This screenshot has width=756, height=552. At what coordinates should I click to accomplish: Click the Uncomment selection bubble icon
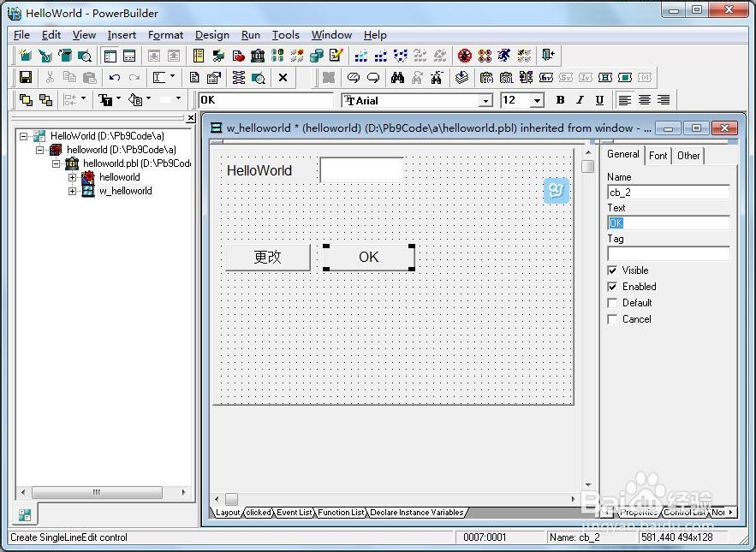373,77
